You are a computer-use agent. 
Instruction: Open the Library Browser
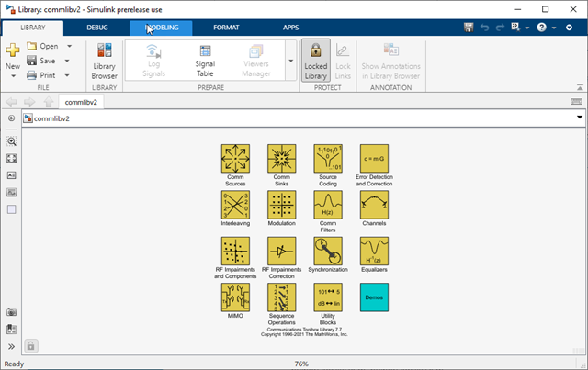(104, 61)
